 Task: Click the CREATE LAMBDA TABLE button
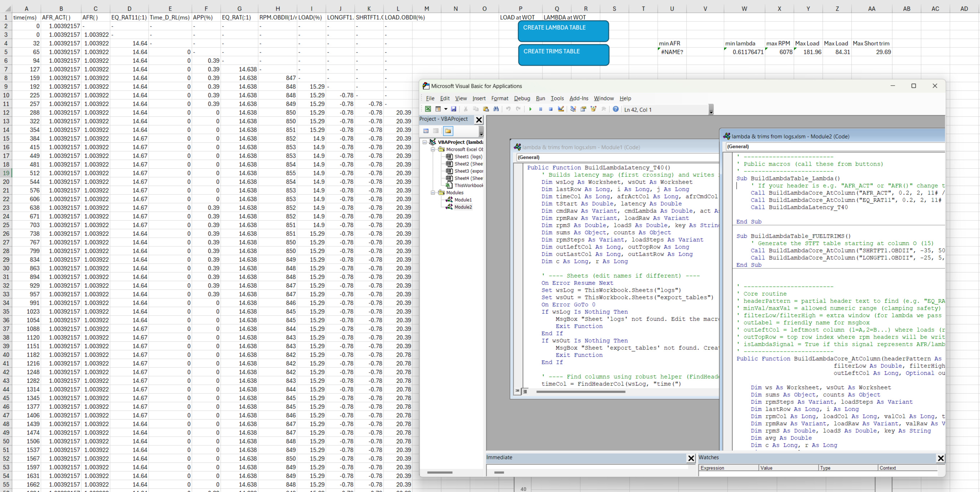click(563, 31)
